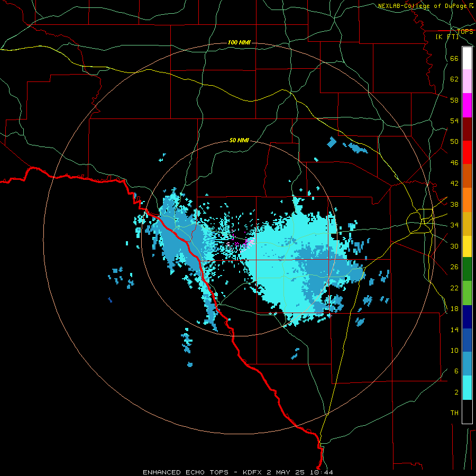Select the dark green legend swatch
This screenshot has height=476, width=476.
point(467,269)
